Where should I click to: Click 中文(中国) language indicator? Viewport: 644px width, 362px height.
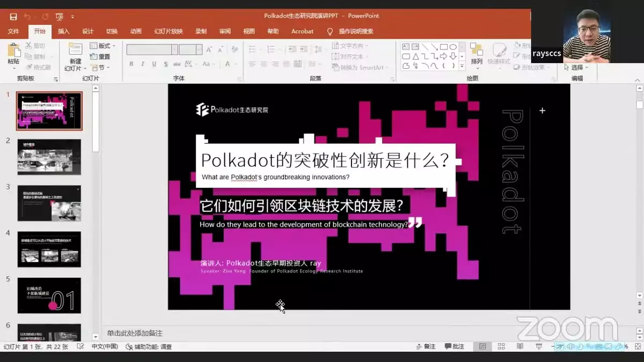click(105, 347)
